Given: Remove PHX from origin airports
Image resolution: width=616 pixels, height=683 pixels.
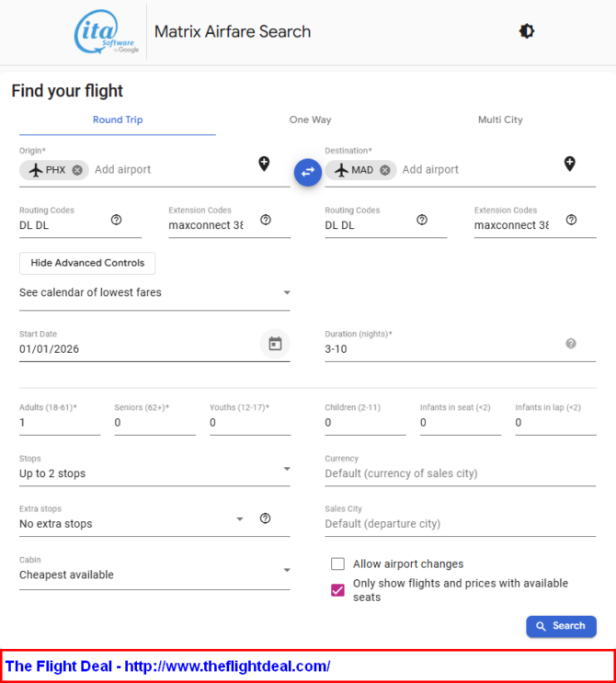Looking at the screenshot, I should coord(77,170).
